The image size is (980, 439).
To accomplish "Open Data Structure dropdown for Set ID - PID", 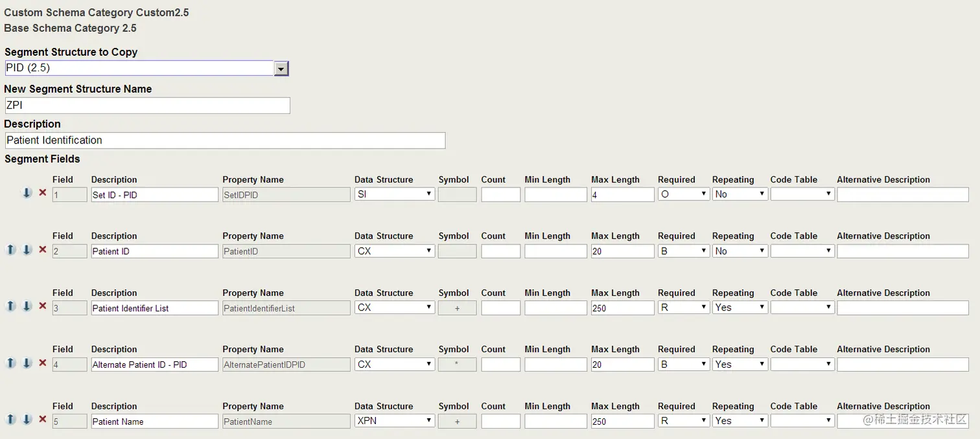I will point(395,194).
